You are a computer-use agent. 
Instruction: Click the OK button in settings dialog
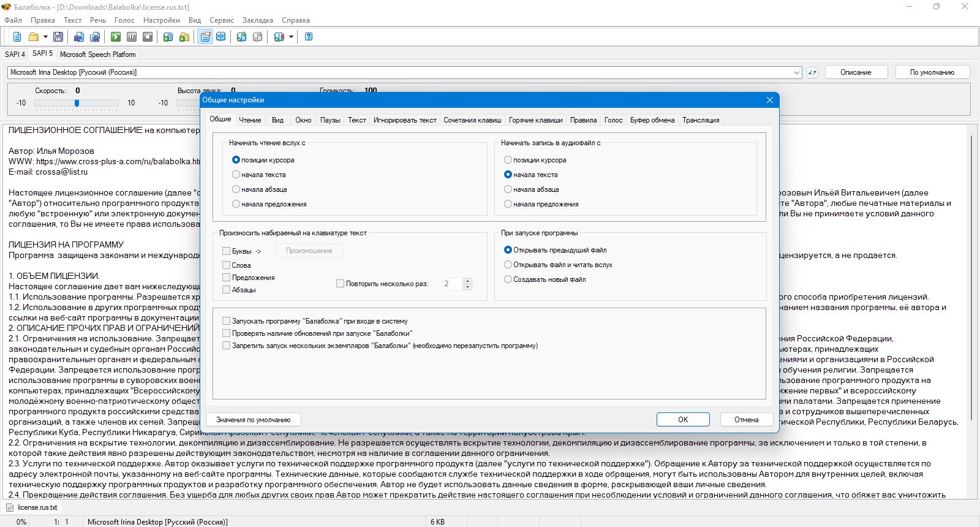click(682, 420)
